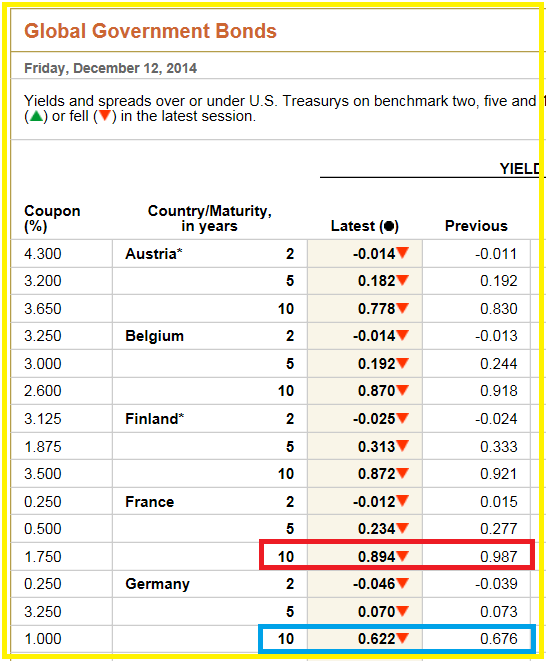Click red arrow beside France 10-year 0.894

(x=403, y=556)
